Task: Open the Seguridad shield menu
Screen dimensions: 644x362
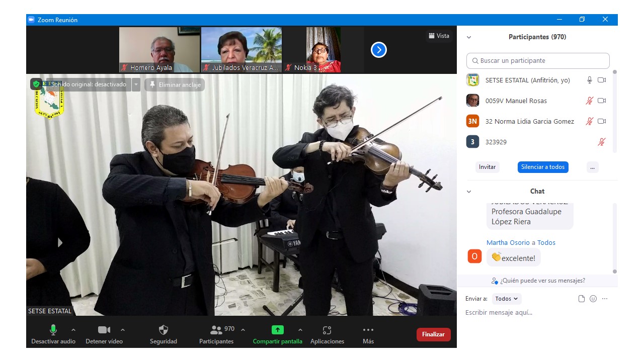Action: pyautogui.click(x=164, y=334)
